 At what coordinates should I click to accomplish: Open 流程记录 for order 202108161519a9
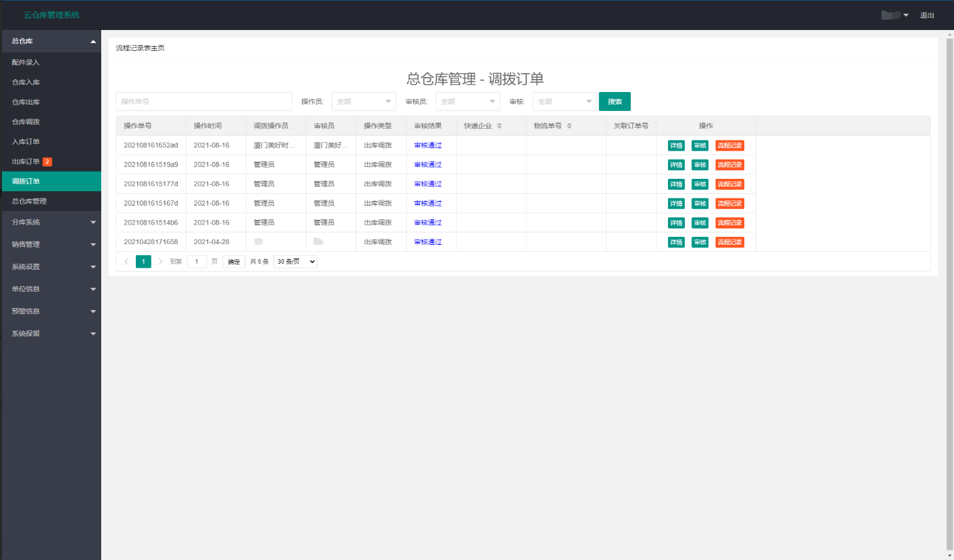(x=729, y=165)
